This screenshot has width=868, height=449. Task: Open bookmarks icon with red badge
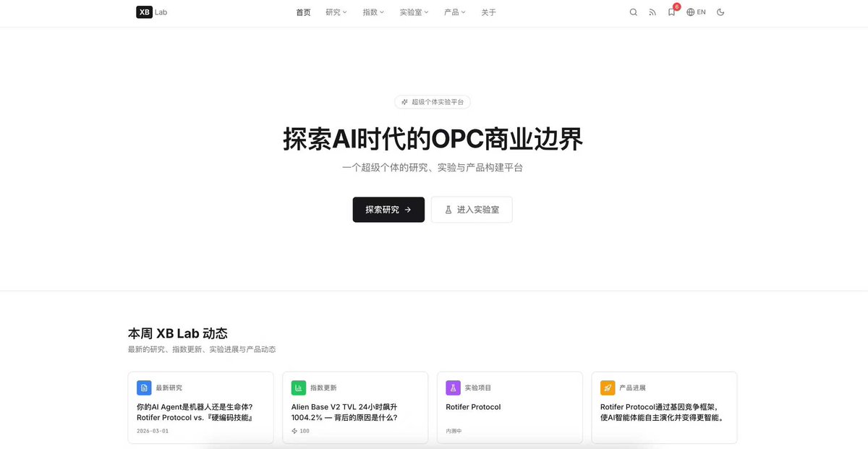pos(672,12)
